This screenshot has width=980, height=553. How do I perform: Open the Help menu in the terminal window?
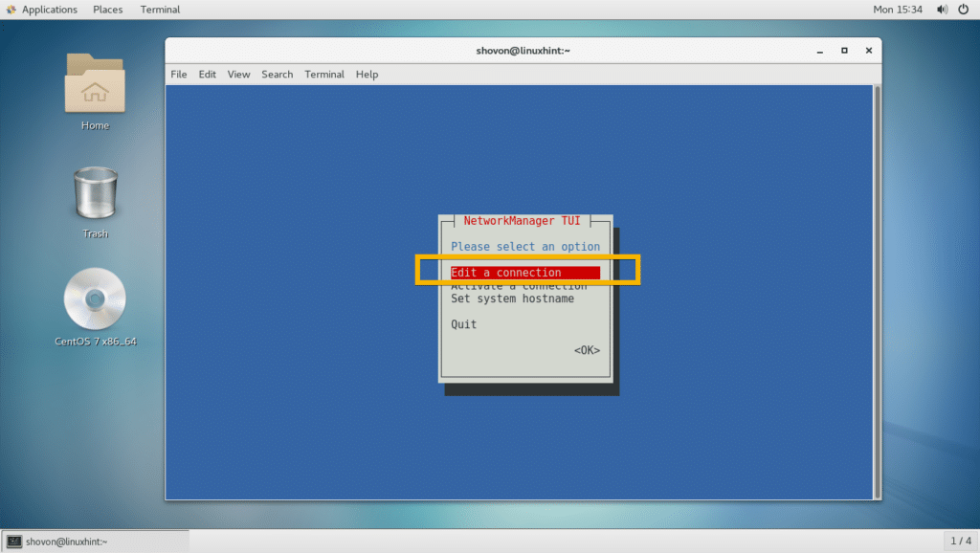tap(367, 74)
